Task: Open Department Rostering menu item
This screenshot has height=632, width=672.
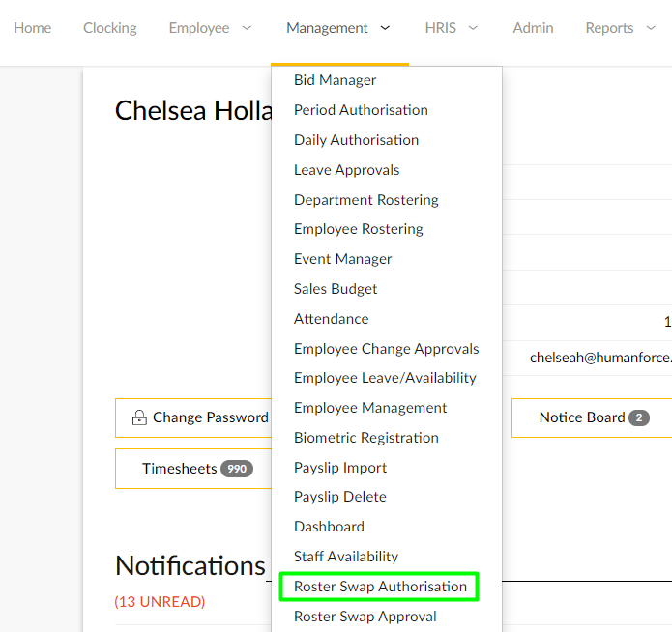Action: coord(366,200)
